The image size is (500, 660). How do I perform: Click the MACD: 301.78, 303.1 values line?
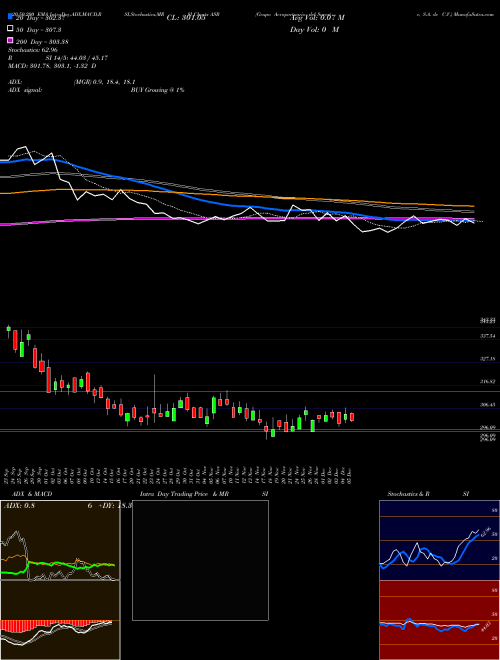pyautogui.click(x=52, y=66)
